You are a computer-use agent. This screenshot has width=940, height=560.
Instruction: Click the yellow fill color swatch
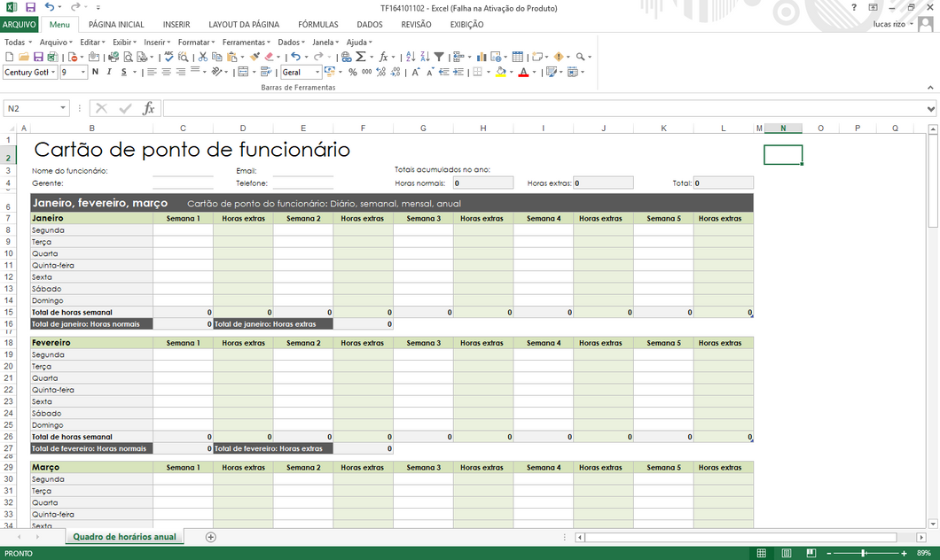coord(500,73)
